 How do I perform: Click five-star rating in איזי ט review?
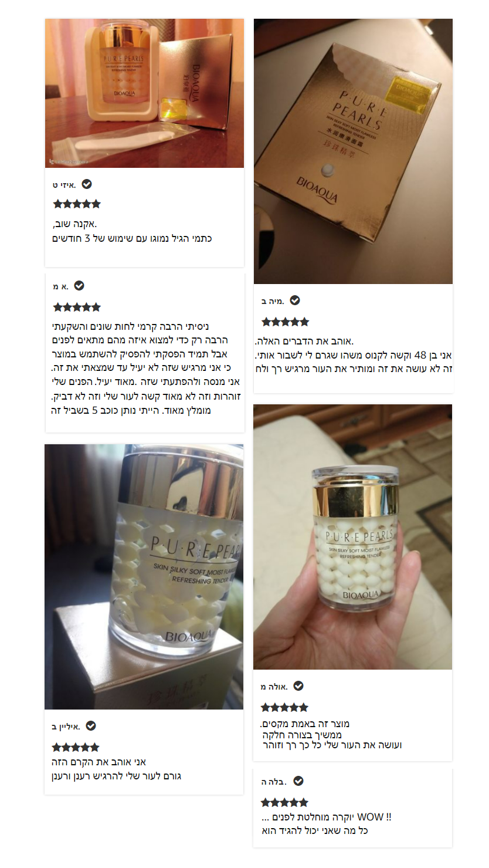coord(77,204)
